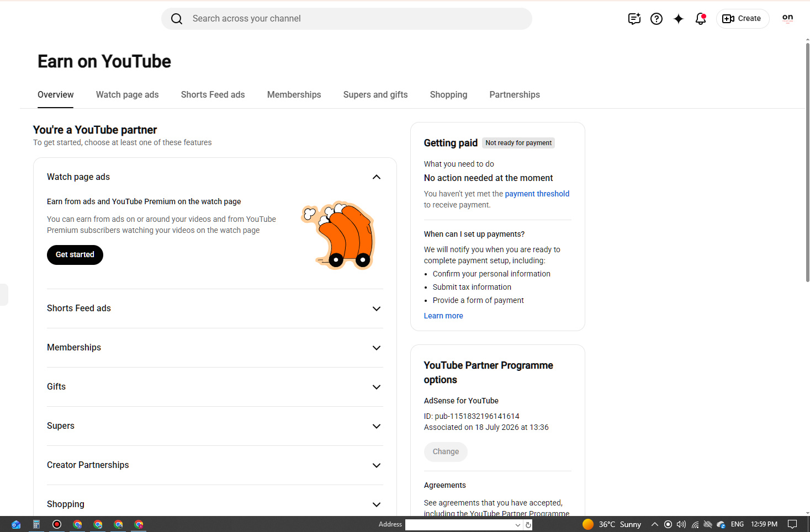Click the ENG language indicator
810x532 pixels.
point(737,524)
